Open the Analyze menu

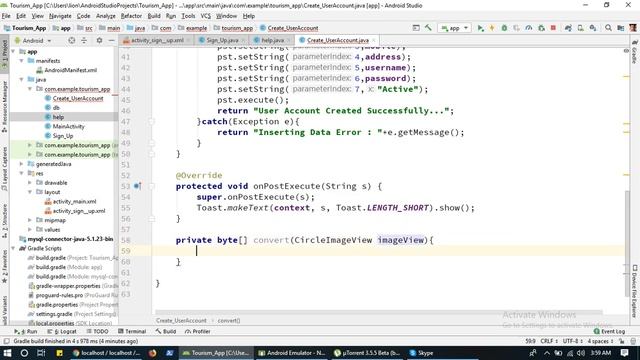tap(106, 16)
